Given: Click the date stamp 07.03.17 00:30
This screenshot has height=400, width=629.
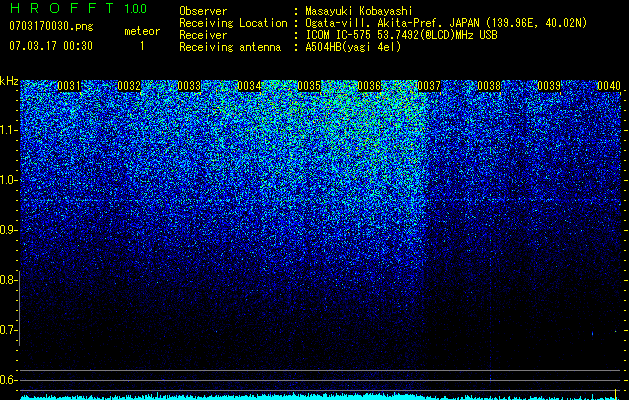Looking at the screenshot, I should point(51,46).
